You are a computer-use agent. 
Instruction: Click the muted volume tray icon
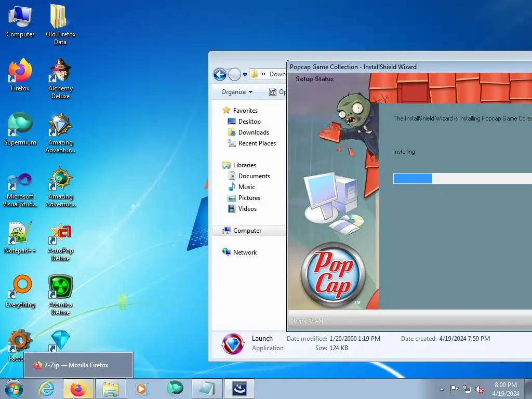point(480,389)
